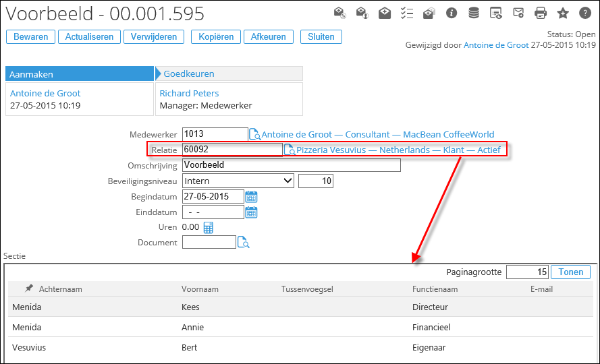Open help via question mark icon
The image size is (600, 364).
tap(584, 13)
